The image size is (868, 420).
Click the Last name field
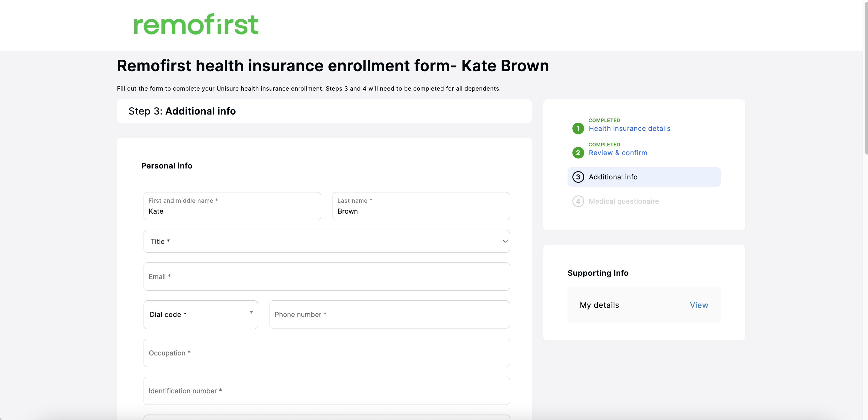click(421, 206)
